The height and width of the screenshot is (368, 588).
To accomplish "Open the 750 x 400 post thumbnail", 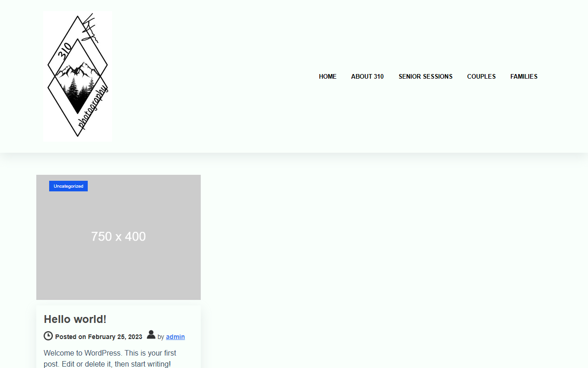I will (119, 237).
